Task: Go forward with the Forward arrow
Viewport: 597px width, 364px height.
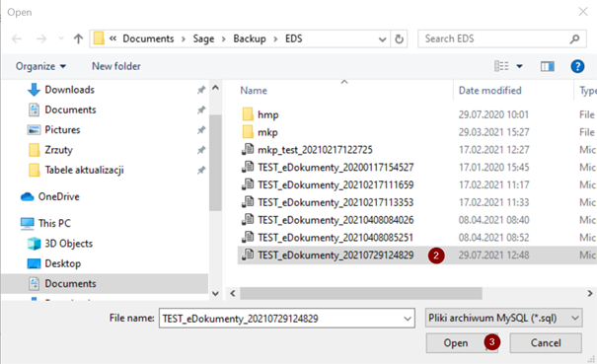Action: coord(41,38)
